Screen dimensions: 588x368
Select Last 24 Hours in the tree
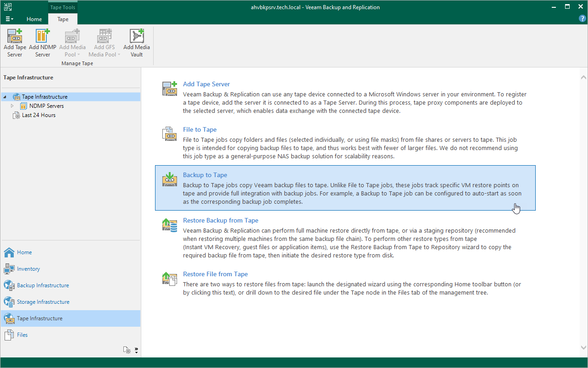pos(39,115)
